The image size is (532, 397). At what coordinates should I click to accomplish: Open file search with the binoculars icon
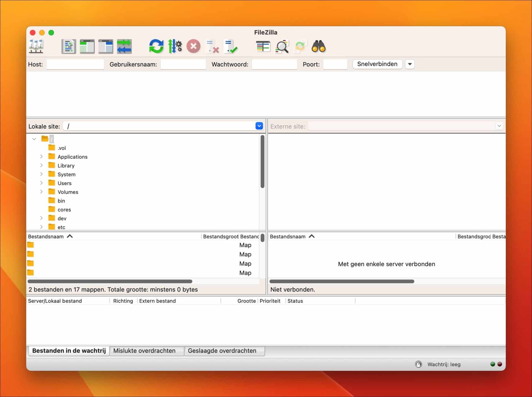[x=319, y=46]
